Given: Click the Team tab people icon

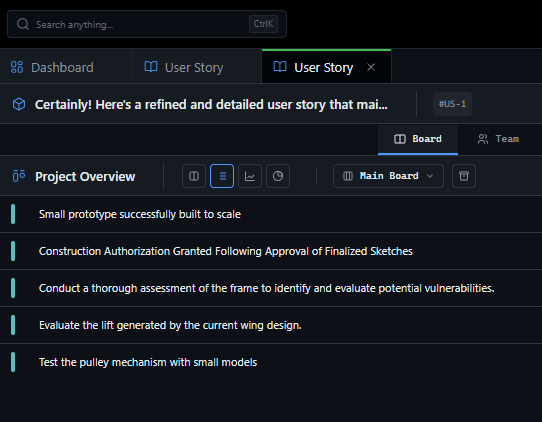Looking at the screenshot, I should coord(483,139).
